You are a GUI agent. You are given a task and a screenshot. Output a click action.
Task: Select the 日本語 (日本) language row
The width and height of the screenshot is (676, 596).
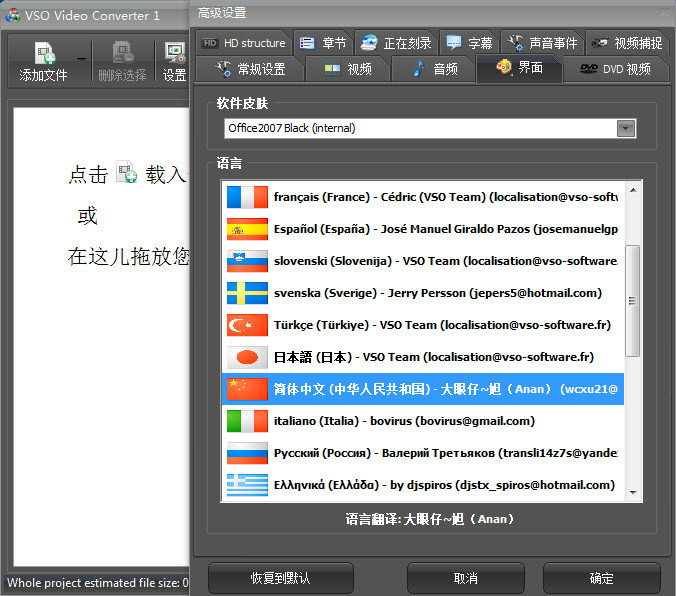422,357
